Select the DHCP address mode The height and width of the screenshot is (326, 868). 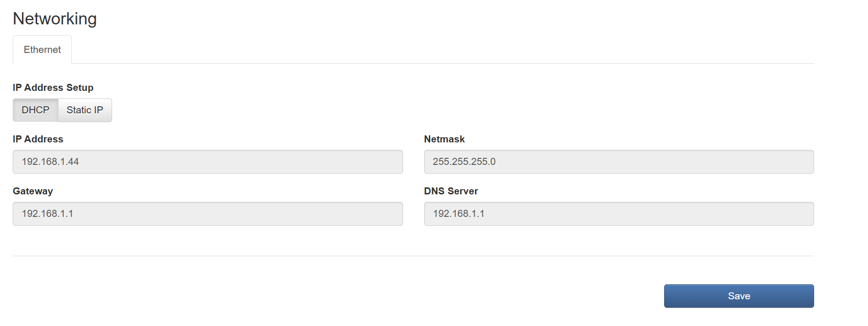(x=36, y=110)
